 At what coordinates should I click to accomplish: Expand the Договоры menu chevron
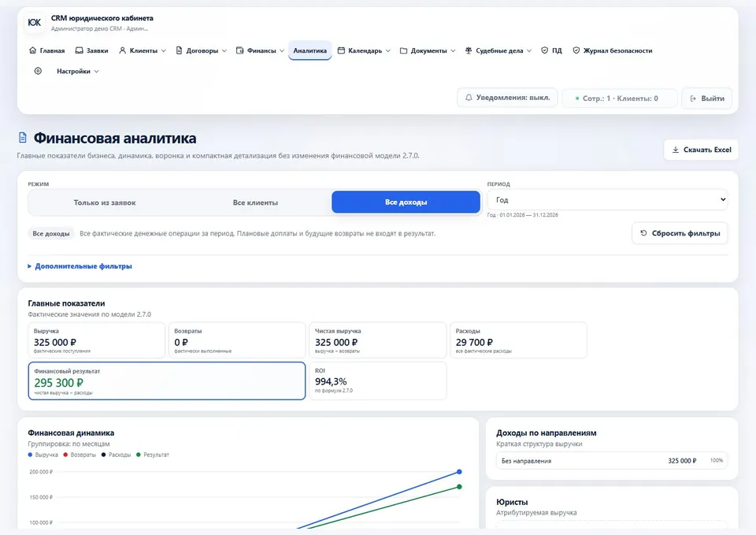(224, 50)
